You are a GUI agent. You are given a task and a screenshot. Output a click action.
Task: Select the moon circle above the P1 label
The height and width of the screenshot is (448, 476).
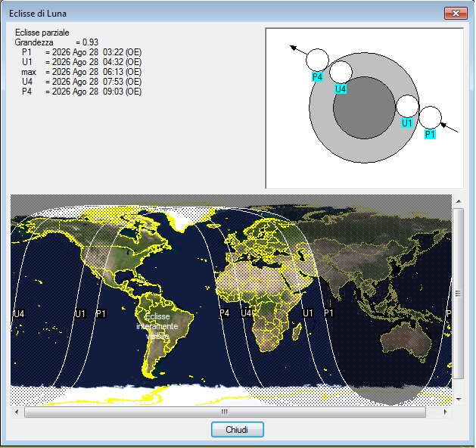click(430, 117)
